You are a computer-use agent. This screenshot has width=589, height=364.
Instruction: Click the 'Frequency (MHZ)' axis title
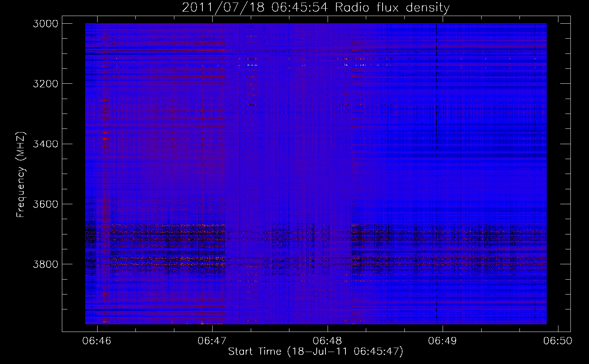point(21,175)
